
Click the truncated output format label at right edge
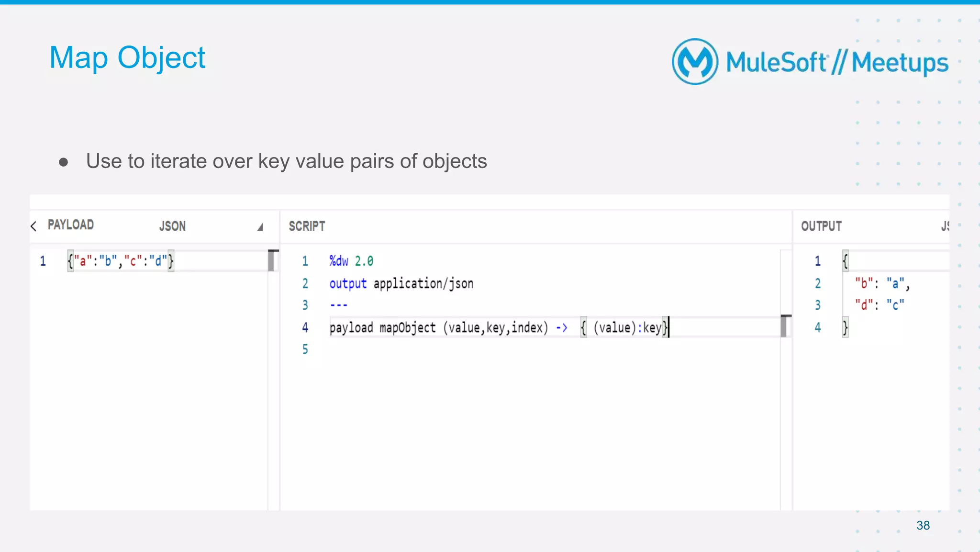click(945, 226)
